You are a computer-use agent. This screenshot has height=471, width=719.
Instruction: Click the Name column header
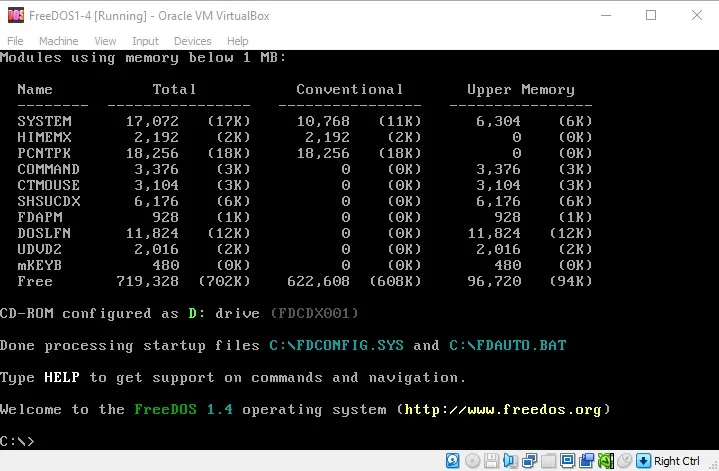(x=35, y=89)
